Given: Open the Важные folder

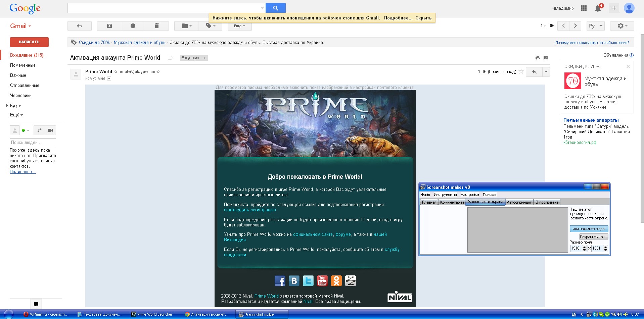Looking at the screenshot, I should point(18,75).
